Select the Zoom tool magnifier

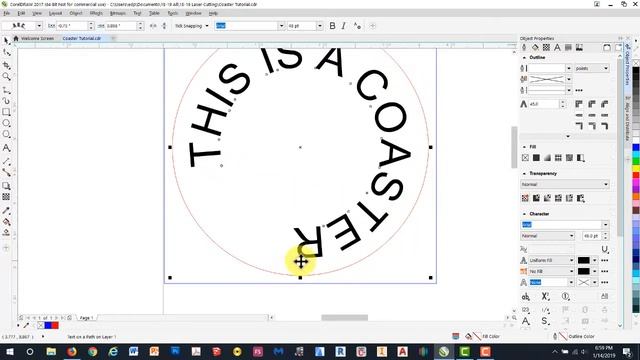tap(6, 76)
